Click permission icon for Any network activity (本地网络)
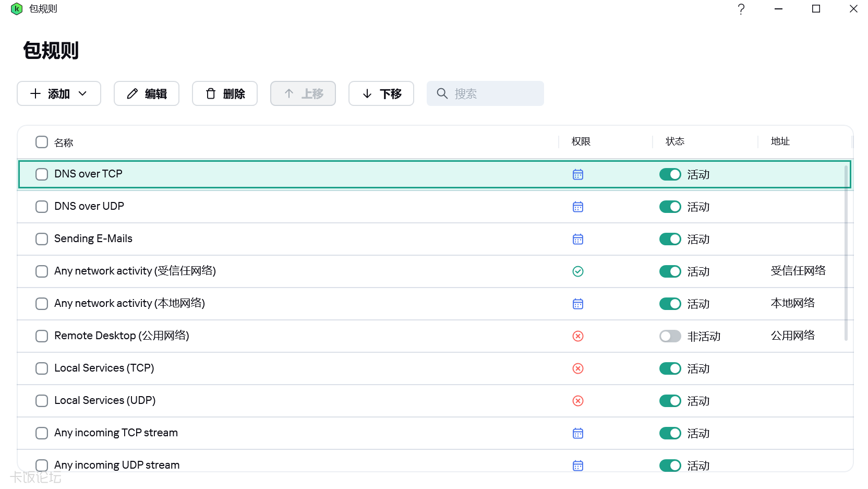 click(578, 304)
